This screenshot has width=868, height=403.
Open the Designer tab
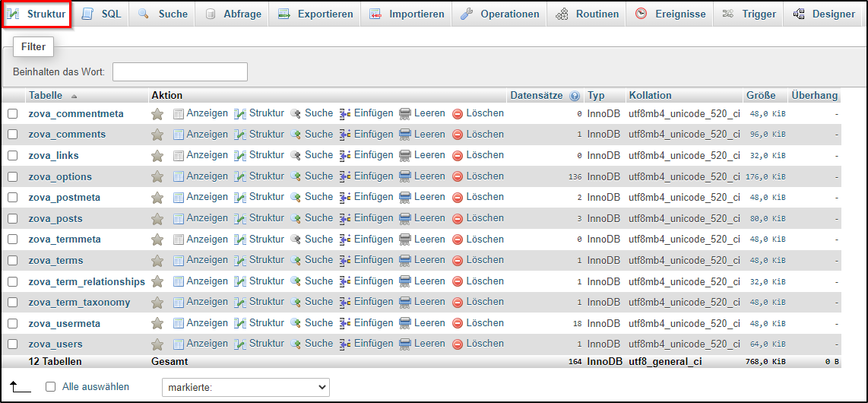coord(824,14)
